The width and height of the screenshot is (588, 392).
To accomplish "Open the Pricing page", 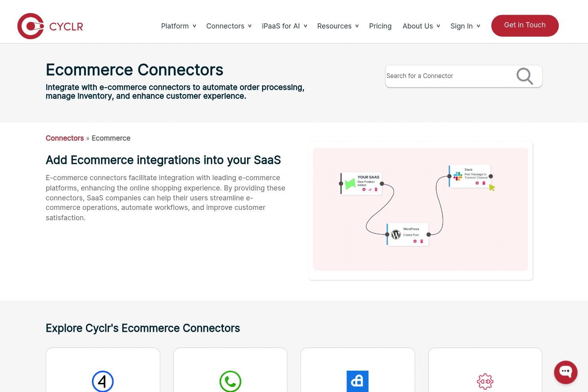I will pos(380,26).
